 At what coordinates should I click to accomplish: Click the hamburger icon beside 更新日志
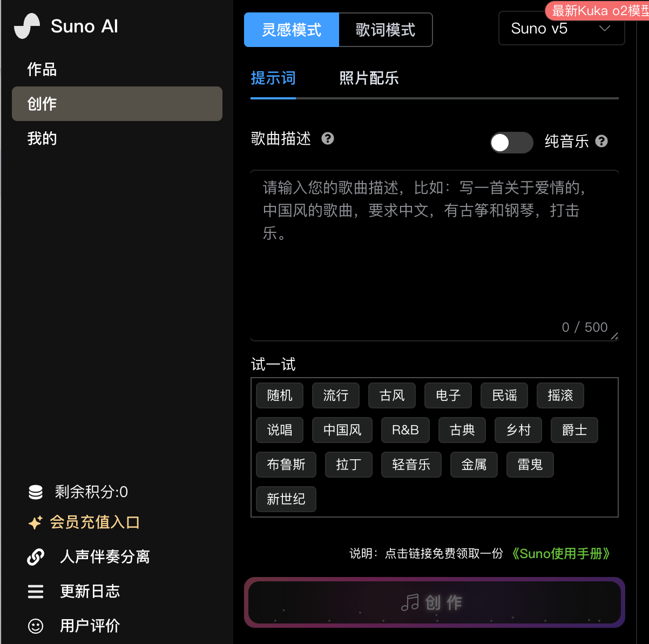tap(36, 592)
